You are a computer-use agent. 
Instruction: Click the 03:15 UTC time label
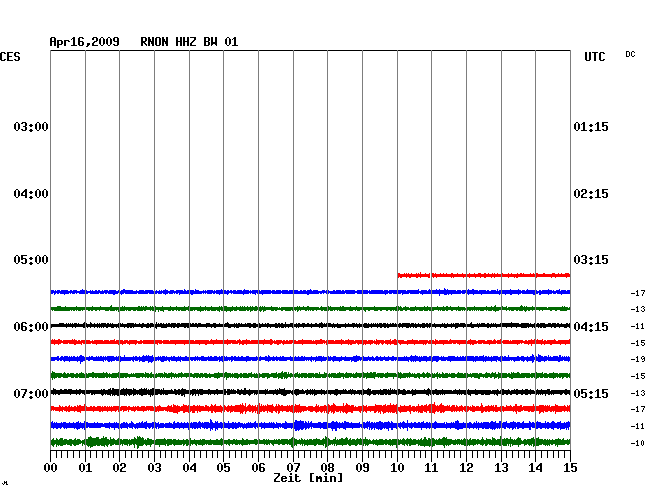(591, 260)
